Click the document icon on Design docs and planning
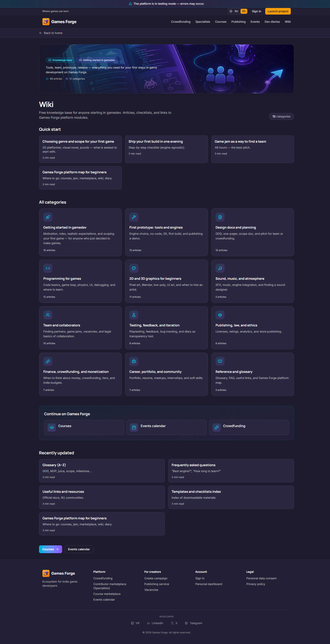The image size is (330, 644). 220,217
